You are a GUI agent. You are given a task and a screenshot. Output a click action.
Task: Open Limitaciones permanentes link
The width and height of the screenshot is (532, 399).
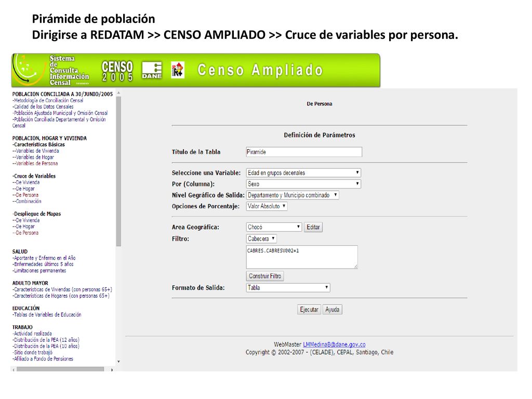coord(39,270)
